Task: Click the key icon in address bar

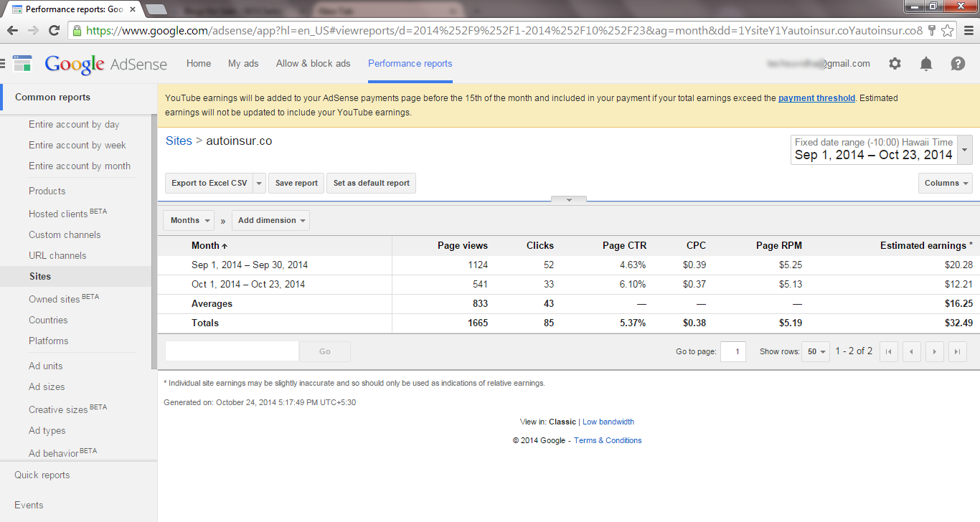Action: [x=932, y=30]
